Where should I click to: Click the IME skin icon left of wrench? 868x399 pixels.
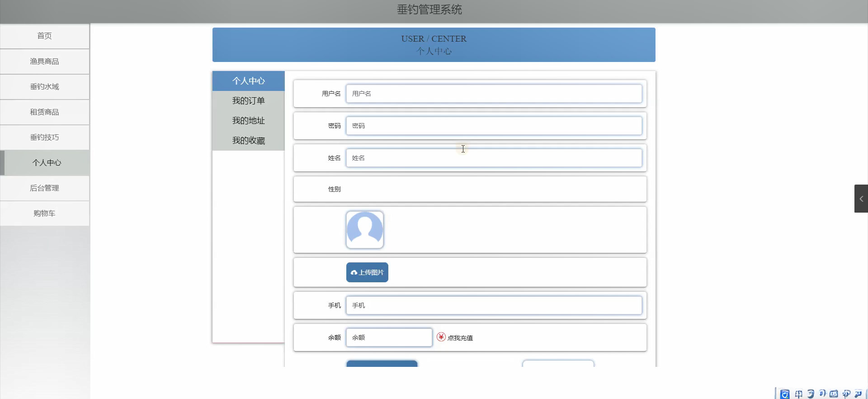[846, 394]
